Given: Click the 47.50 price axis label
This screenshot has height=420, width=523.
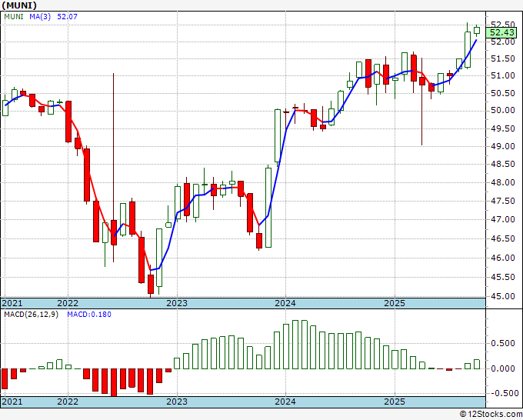Looking at the screenshot, I should [x=503, y=201].
